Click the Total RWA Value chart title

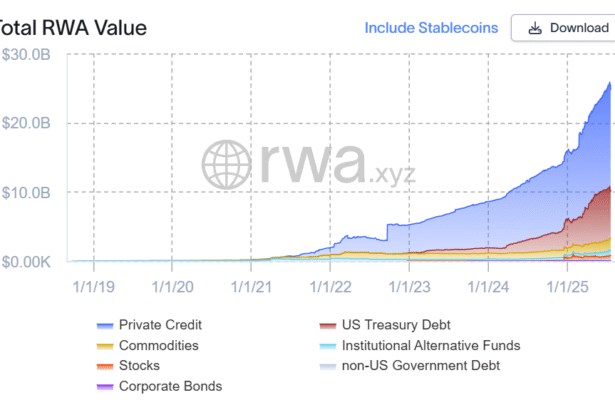click(x=74, y=28)
